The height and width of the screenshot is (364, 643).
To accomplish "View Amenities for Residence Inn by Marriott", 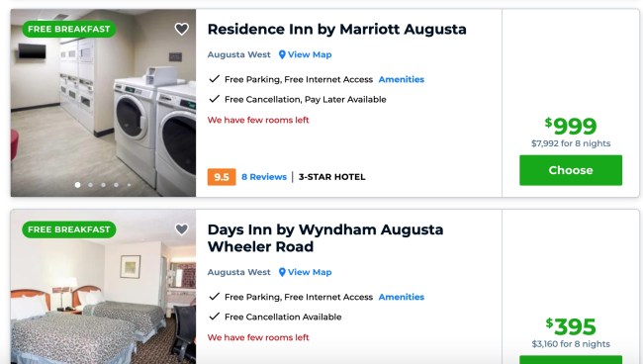I will [x=401, y=79].
